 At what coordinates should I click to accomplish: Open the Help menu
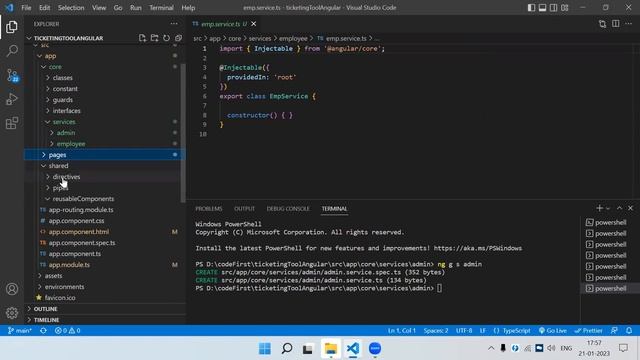click(x=188, y=8)
